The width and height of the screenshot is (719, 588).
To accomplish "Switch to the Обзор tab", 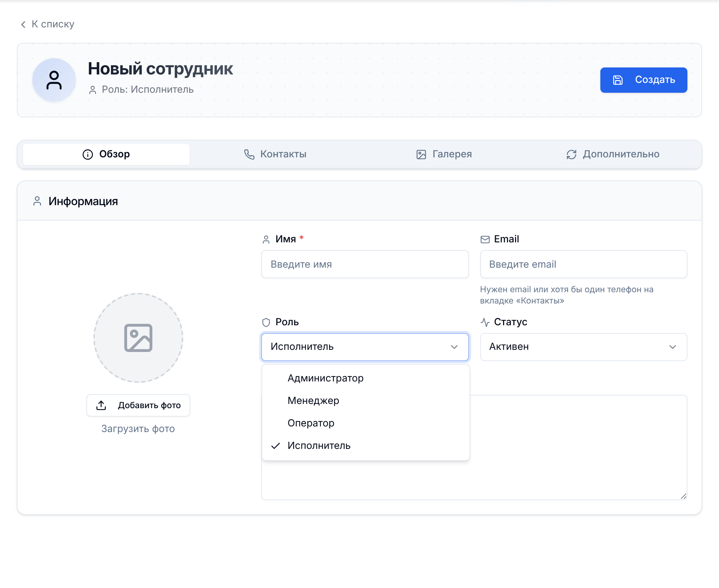I will (x=106, y=155).
